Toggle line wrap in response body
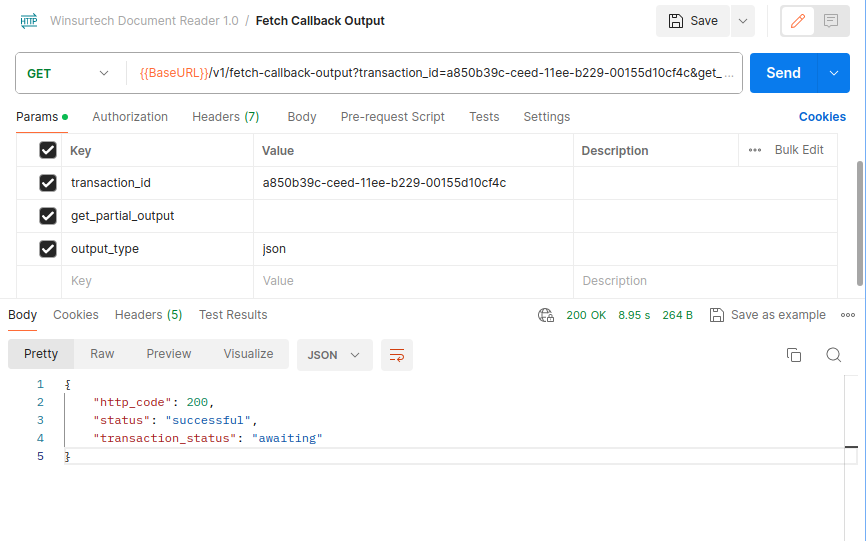 pos(397,355)
